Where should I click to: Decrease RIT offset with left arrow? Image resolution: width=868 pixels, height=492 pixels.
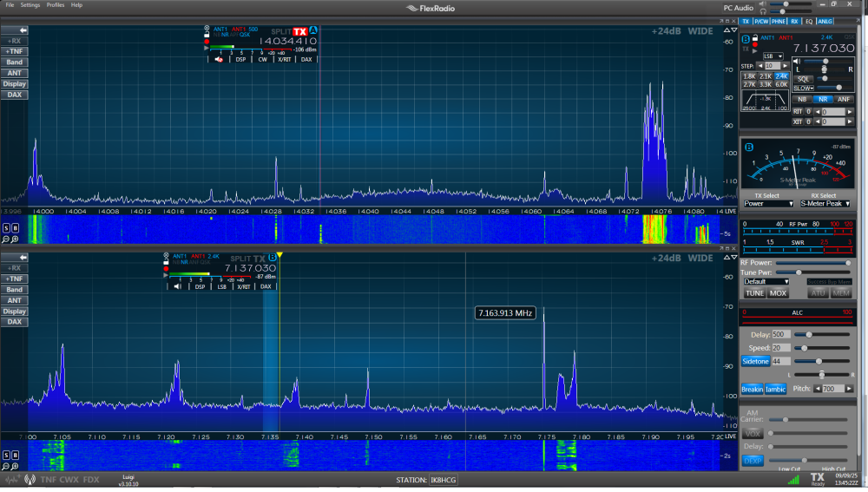pyautogui.click(x=817, y=112)
